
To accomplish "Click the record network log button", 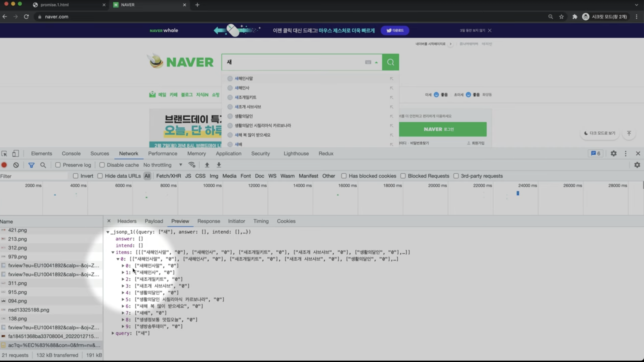I will pos(4,165).
